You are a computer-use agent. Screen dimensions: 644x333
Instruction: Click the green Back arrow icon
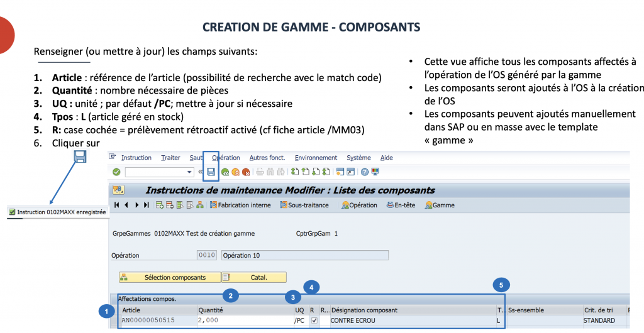225,172
